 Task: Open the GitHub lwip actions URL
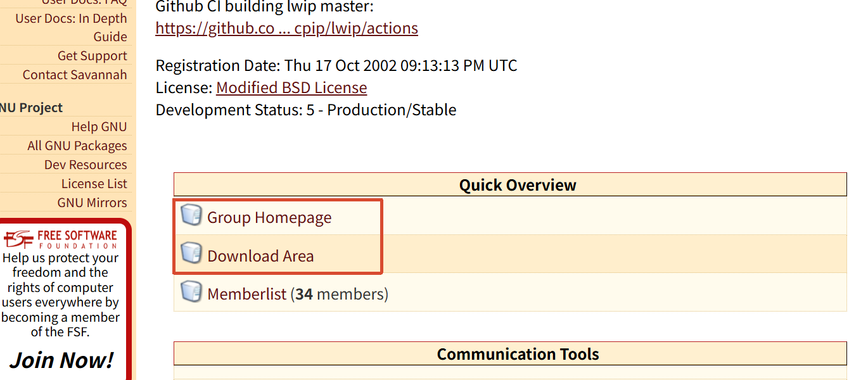click(x=286, y=28)
